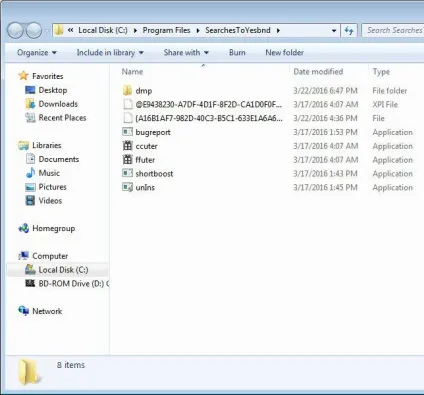
Task: Select the file icon for {A16B1AF7 entry
Action: click(x=128, y=118)
